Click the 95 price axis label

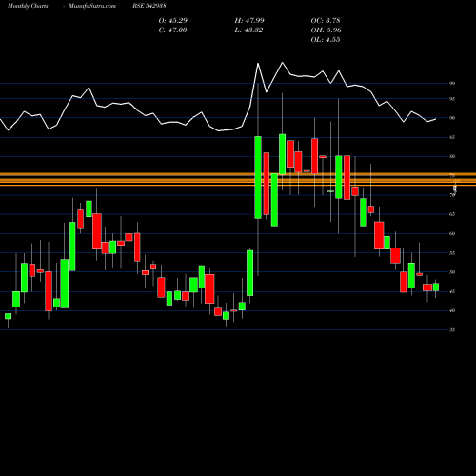(452, 99)
